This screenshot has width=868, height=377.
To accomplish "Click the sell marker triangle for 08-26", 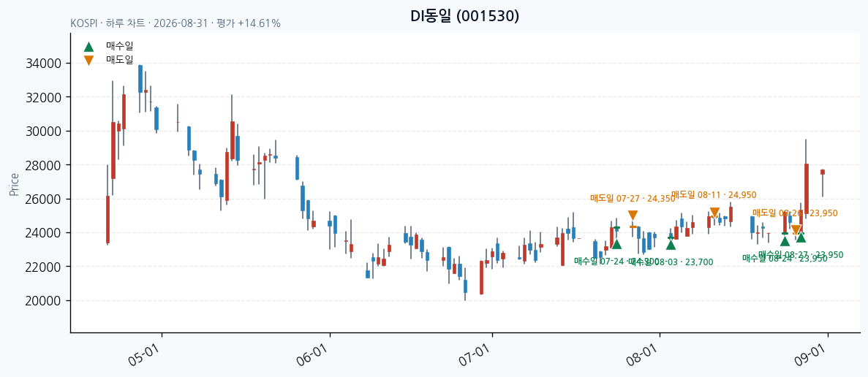I will [x=796, y=230].
